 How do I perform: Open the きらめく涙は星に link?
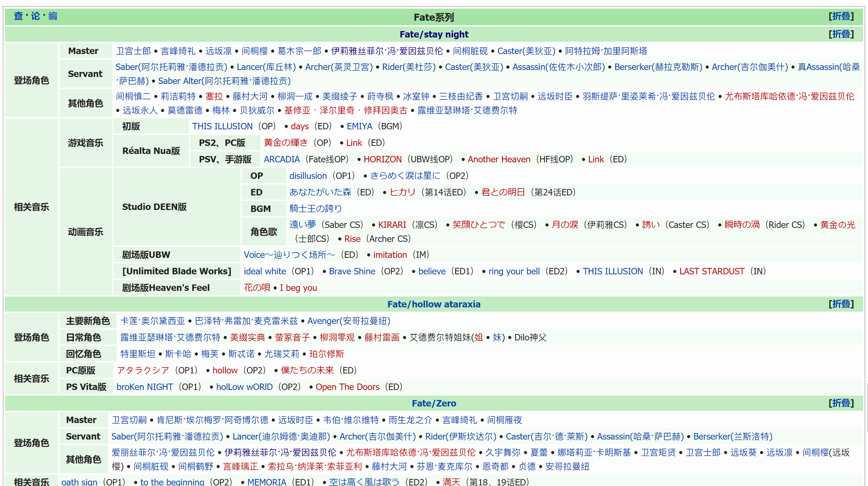tap(405, 176)
